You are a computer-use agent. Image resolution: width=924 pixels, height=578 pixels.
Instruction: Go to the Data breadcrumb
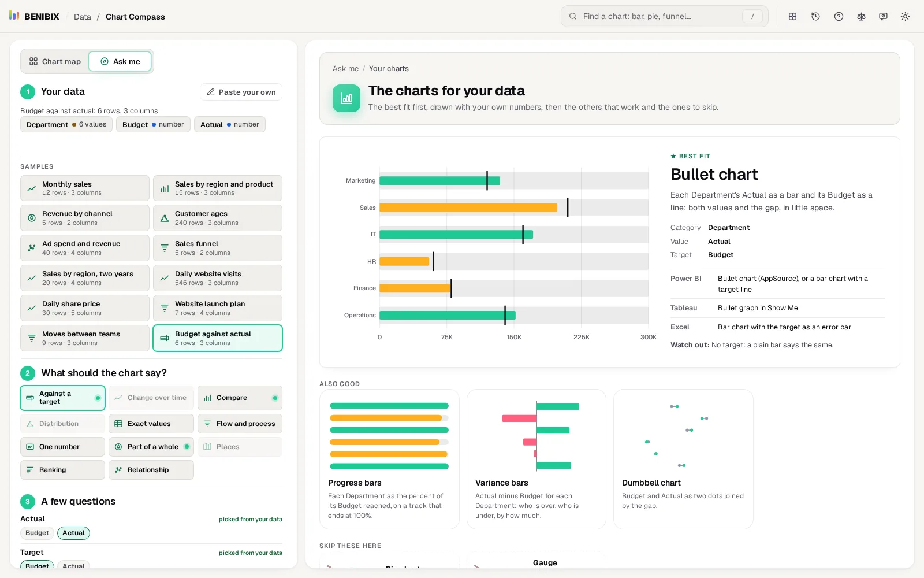(83, 17)
